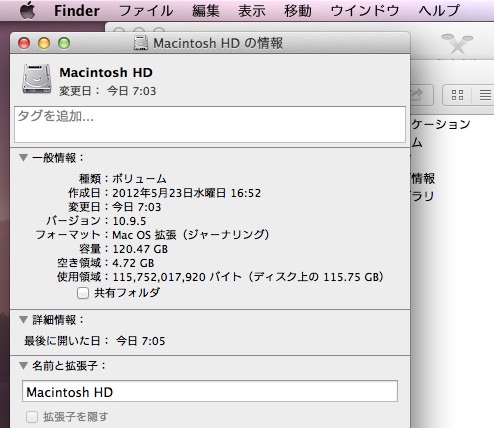Viewport: 494px width, 428px height.
Task: Enable the 共有フォルダ checkbox
Action: click(83, 293)
